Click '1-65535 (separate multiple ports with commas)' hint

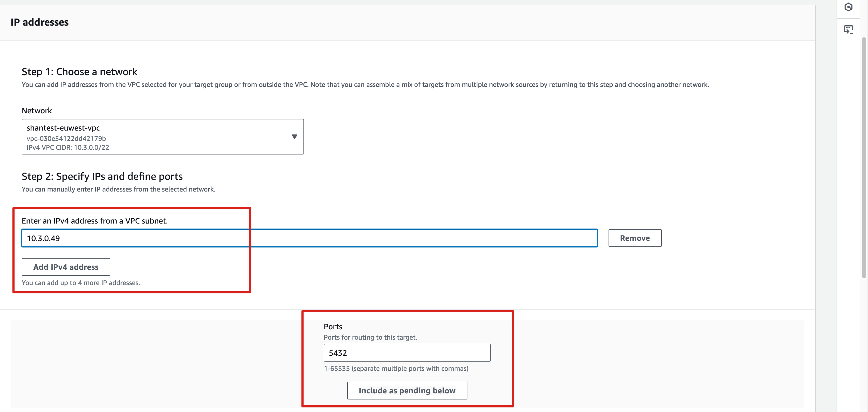pos(396,369)
